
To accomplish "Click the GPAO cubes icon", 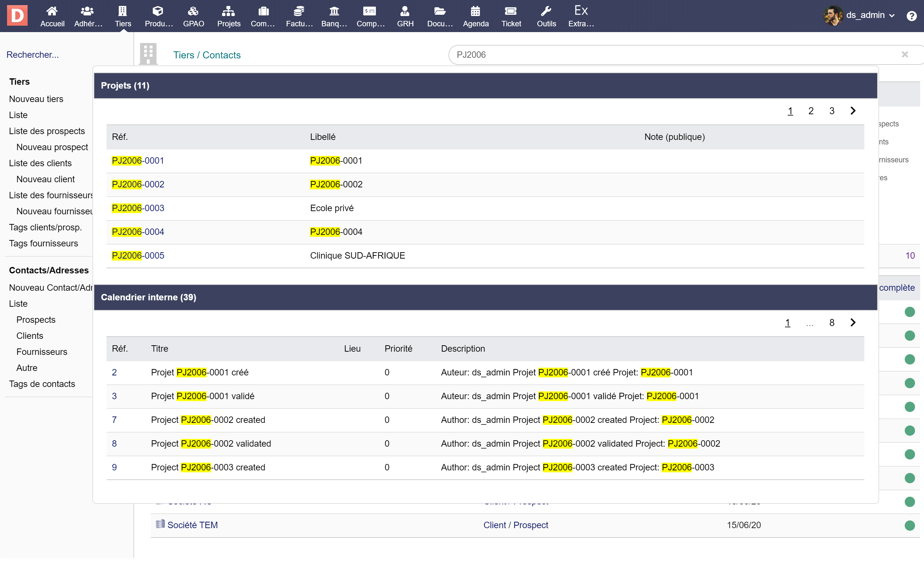I will pos(193,11).
